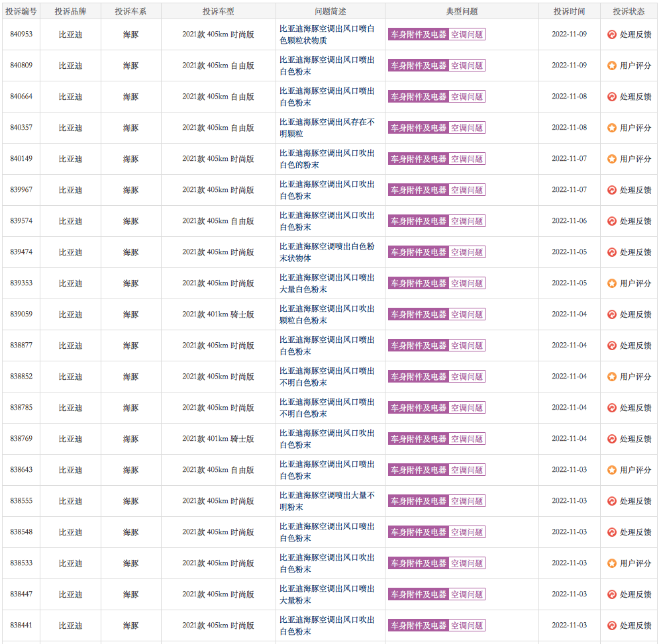Click the 车身附件及电器 tag in row 840664
This screenshot has width=661, height=644.
418,97
